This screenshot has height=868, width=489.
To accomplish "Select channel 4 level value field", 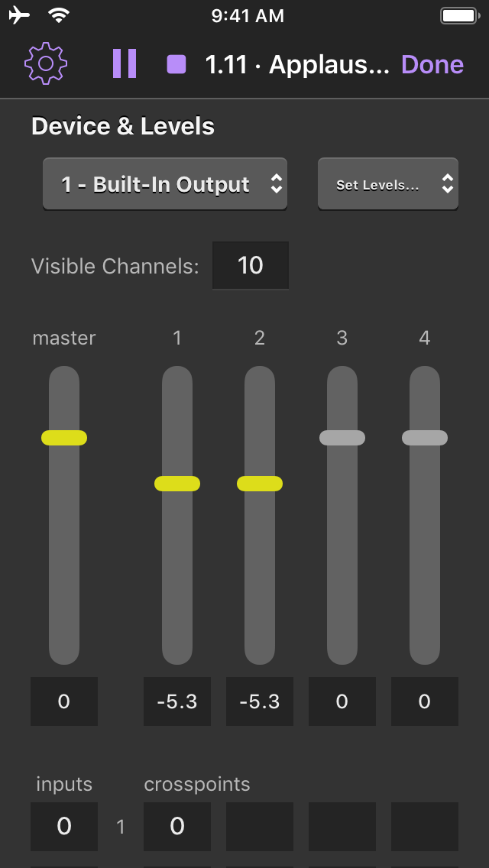I will point(425,701).
